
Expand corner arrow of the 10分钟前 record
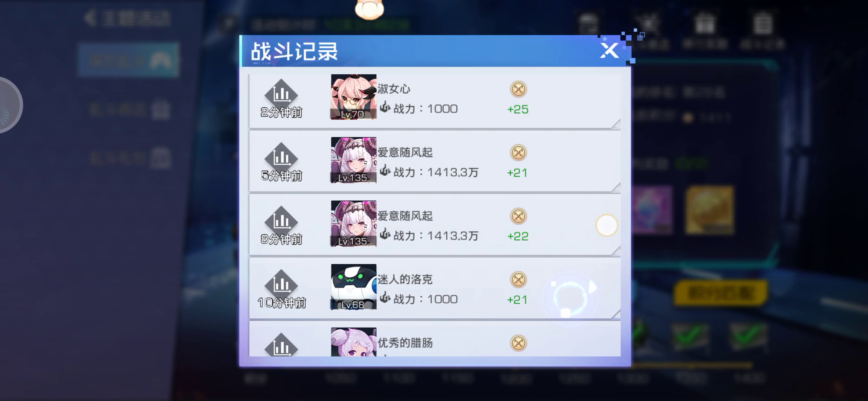[x=616, y=314]
